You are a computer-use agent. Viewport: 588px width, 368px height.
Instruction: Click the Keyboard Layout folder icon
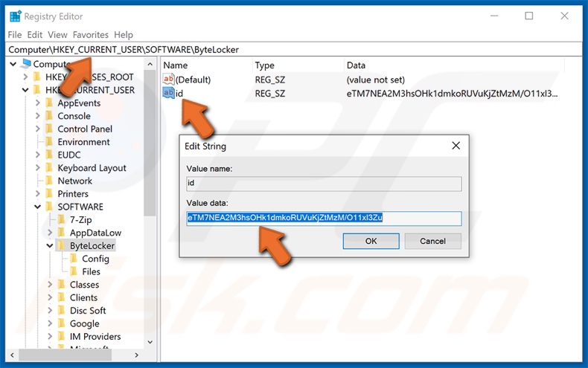coord(49,168)
